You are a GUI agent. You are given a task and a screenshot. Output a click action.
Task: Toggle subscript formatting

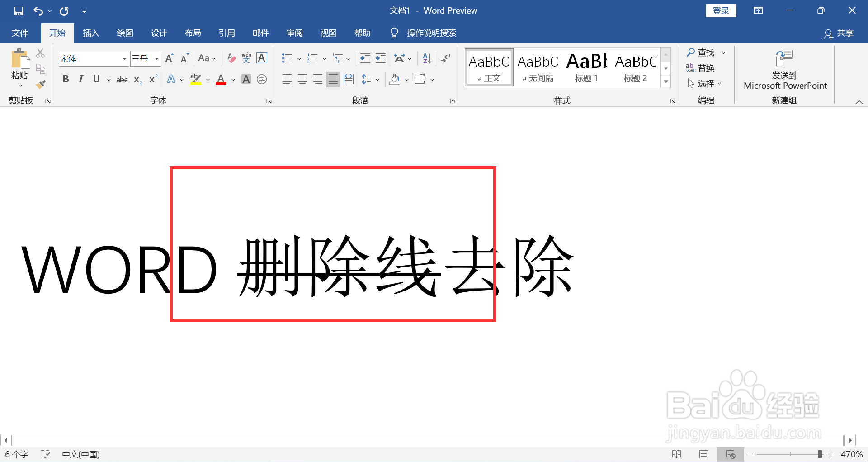[138, 80]
